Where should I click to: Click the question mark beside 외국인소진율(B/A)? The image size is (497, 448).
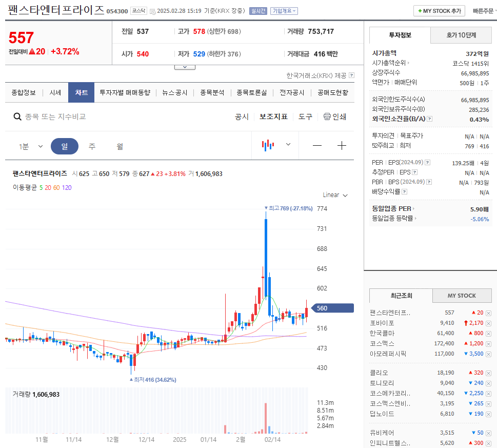coord(429,119)
